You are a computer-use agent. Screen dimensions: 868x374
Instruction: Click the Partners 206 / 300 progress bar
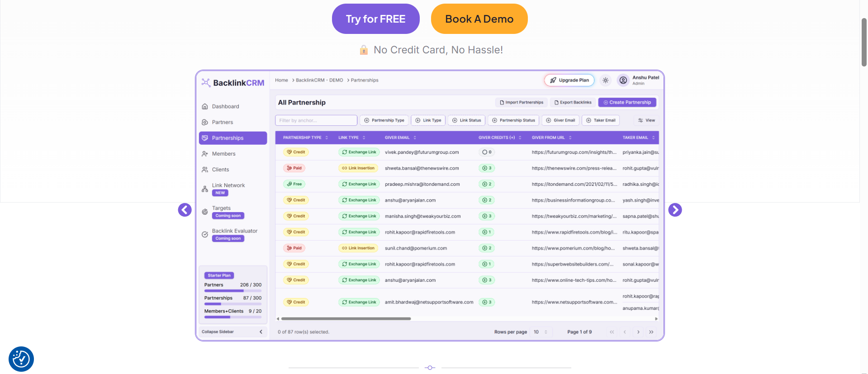[x=233, y=291]
